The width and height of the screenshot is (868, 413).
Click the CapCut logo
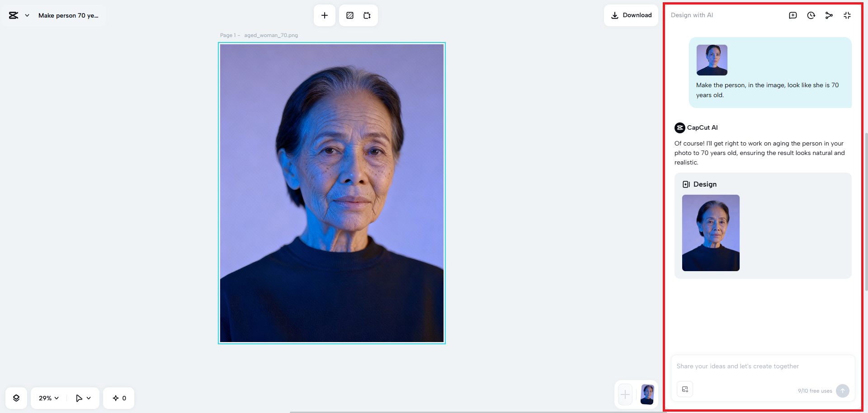(x=12, y=15)
